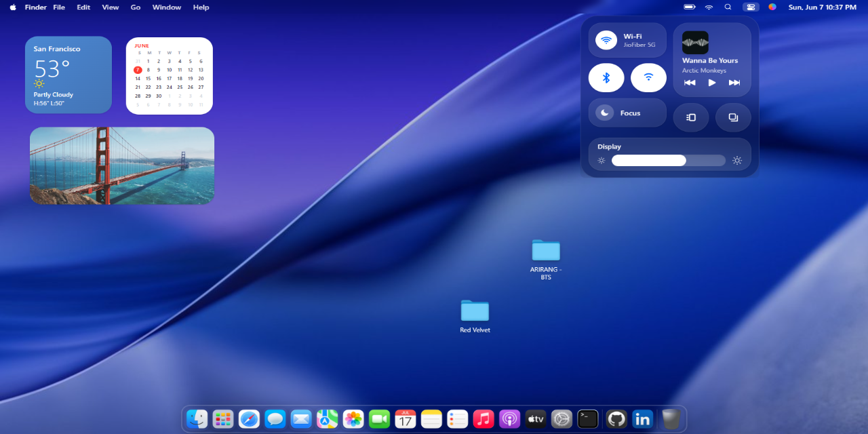Image resolution: width=868 pixels, height=434 pixels.
Task: Check the battery icon in menu bar
Action: 690,7
